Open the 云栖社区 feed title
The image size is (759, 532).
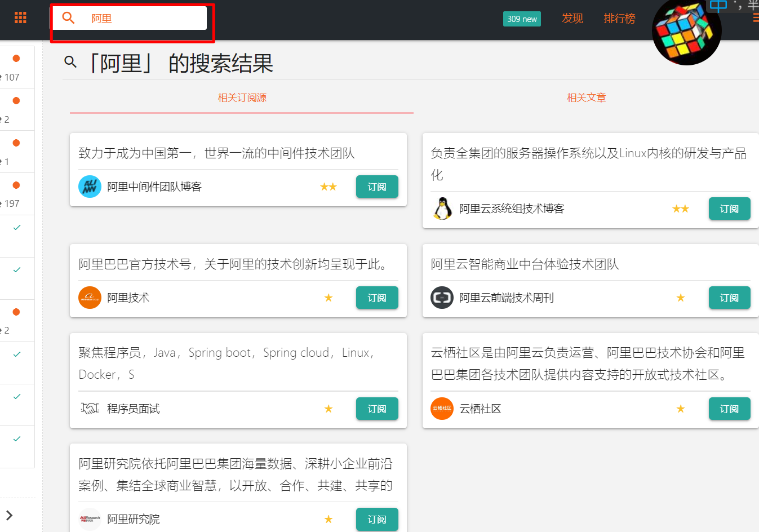[480, 409]
